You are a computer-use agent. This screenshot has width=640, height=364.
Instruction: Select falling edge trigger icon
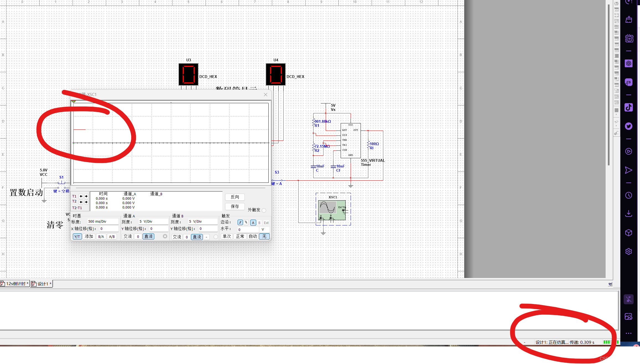246,222
